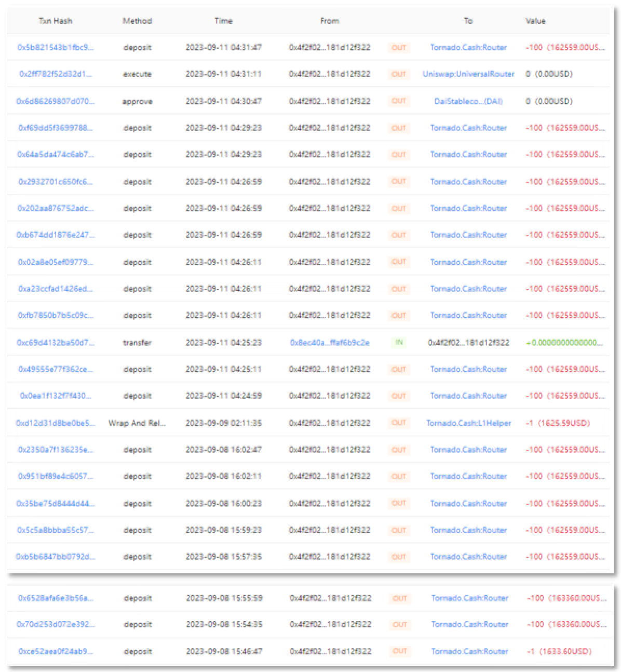Click OUT badge in Wrap And Rel... row
This screenshot has height=672, width=621.
pos(399,423)
